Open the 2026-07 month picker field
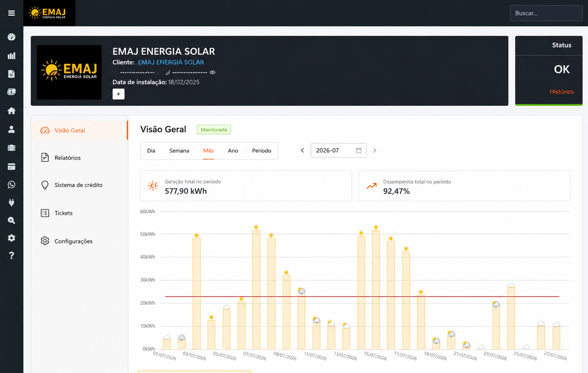The width and height of the screenshot is (588, 373). click(x=338, y=150)
